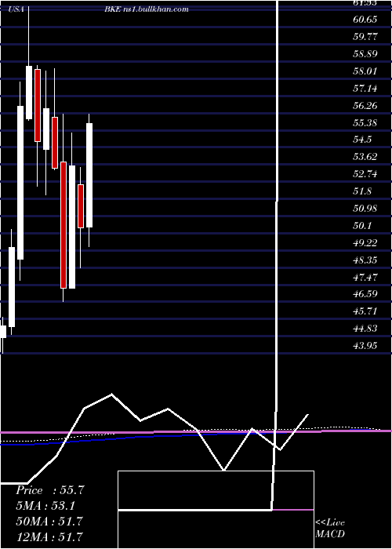Click the highest white candlestick near 58
Screen dimensions: 392x549
(x=29, y=93)
